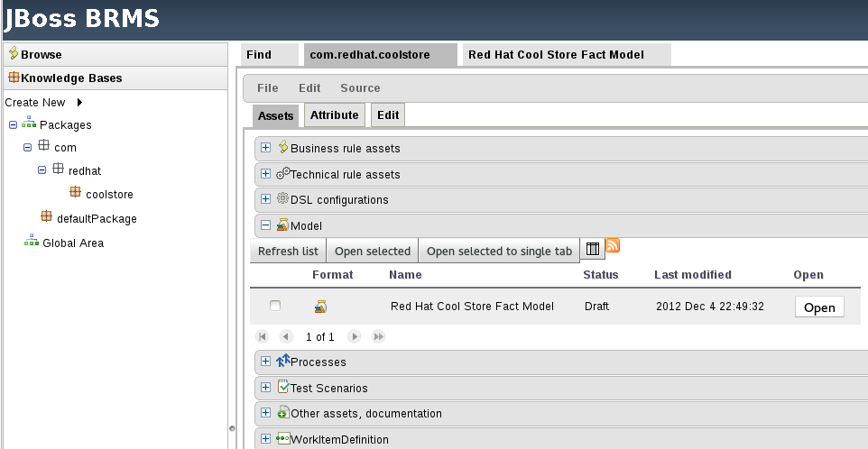Open the Create New arrow menu

(x=79, y=102)
